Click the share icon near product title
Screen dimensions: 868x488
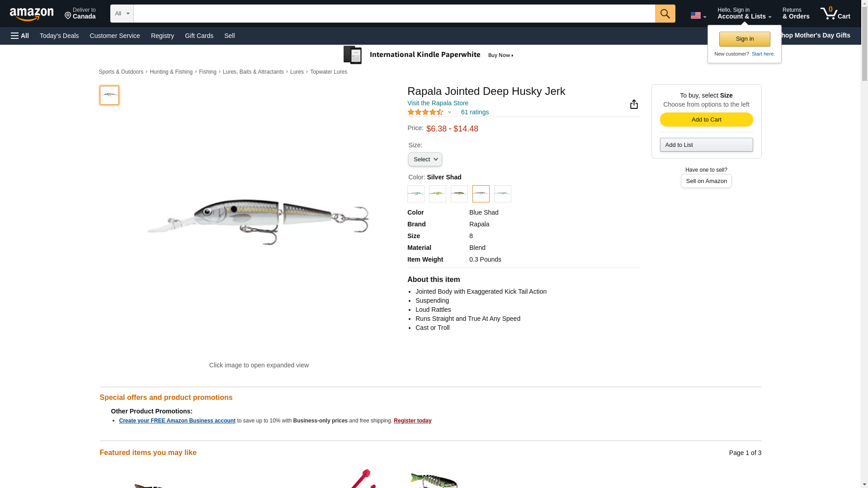(x=634, y=104)
